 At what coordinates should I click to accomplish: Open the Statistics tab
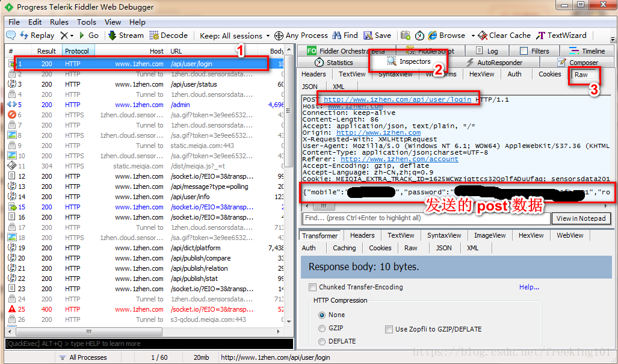(x=334, y=62)
